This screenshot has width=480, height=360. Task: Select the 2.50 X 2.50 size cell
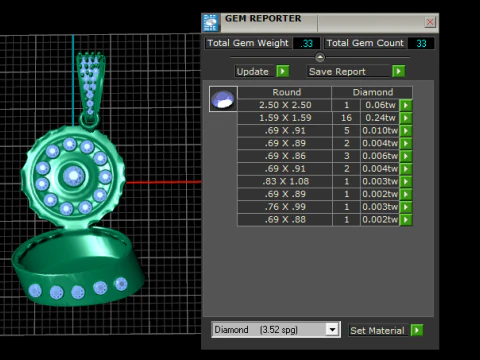[285, 105]
